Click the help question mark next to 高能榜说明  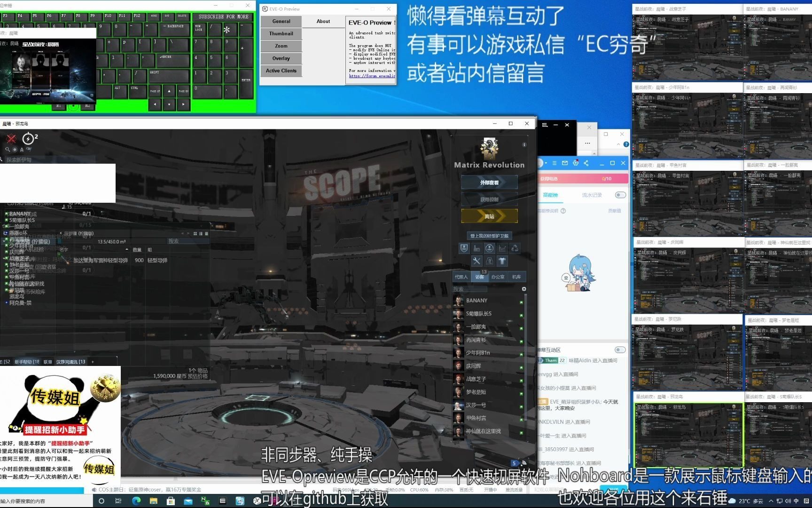[x=563, y=211]
